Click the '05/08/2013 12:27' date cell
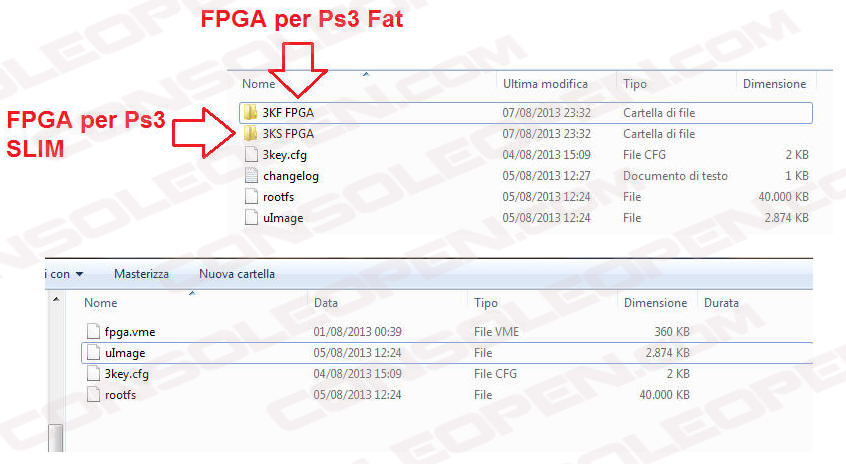The image size is (846, 464). (x=547, y=176)
